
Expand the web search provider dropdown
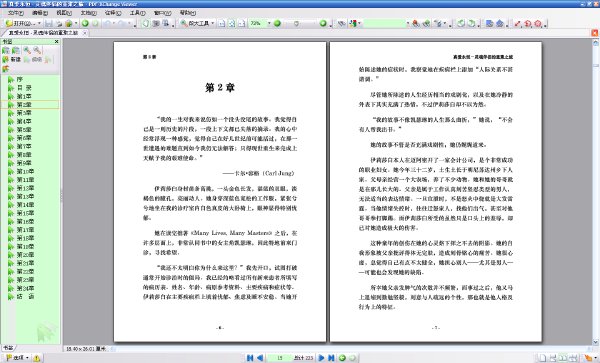pos(359,23)
